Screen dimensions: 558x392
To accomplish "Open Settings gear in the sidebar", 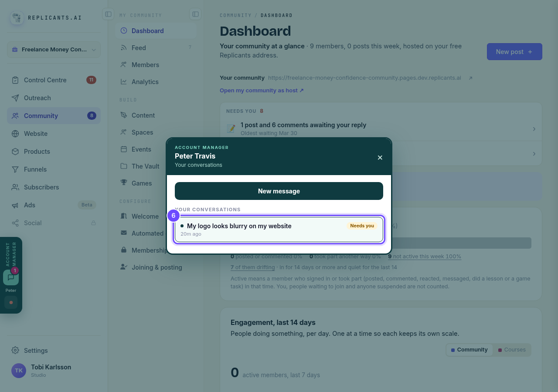I will coord(15,350).
